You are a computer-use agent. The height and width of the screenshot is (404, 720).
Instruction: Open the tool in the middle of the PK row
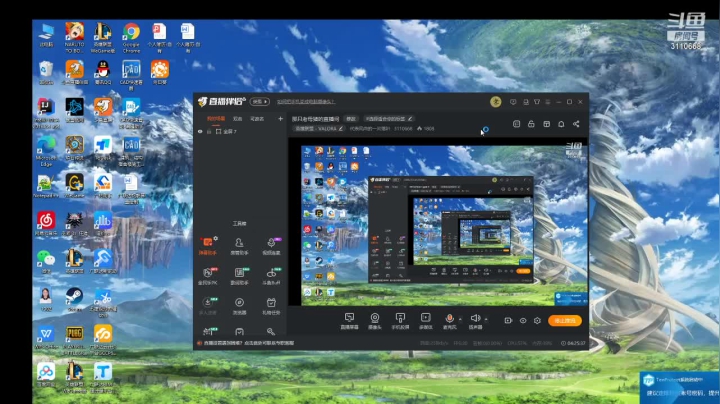point(239,276)
